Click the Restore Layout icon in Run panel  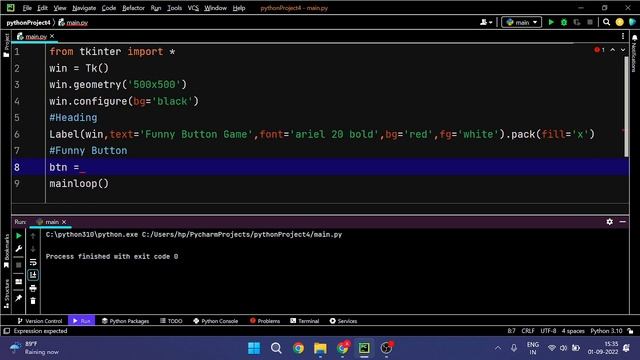pos(19,282)
